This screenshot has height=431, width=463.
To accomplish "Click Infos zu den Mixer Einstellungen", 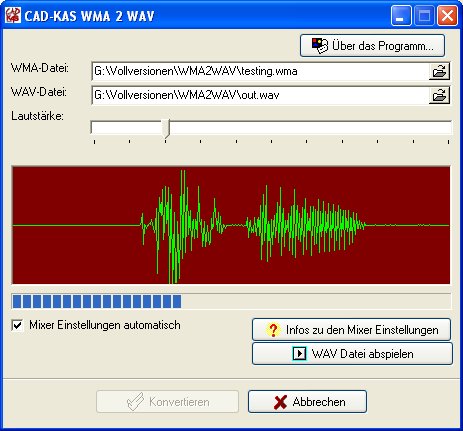I will point(351,330).
